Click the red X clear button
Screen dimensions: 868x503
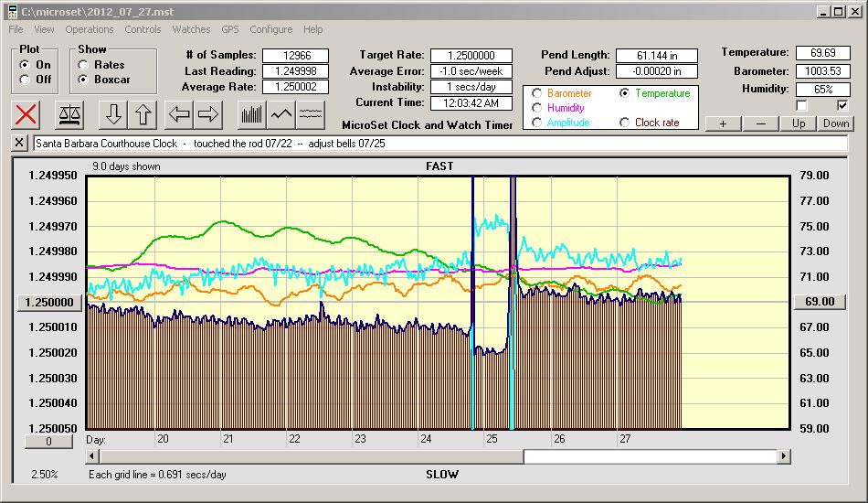(x=26, y=114)
